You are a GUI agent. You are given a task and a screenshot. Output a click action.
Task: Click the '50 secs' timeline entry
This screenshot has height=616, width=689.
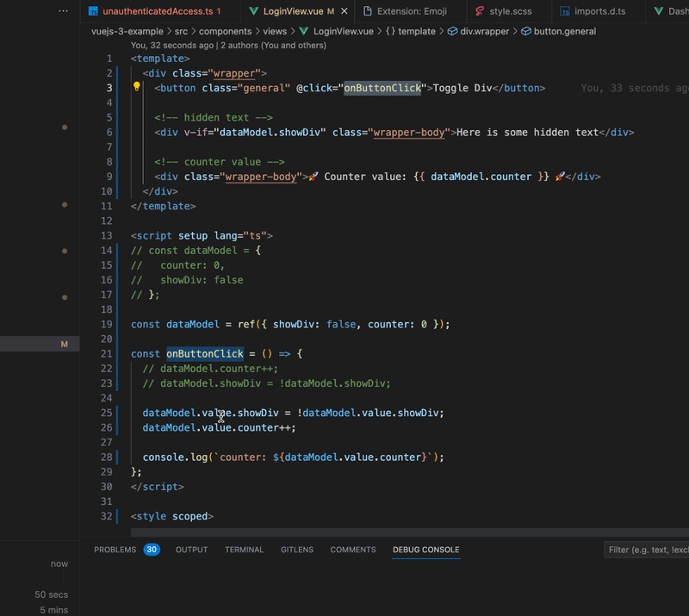click(x=52, y=594)
